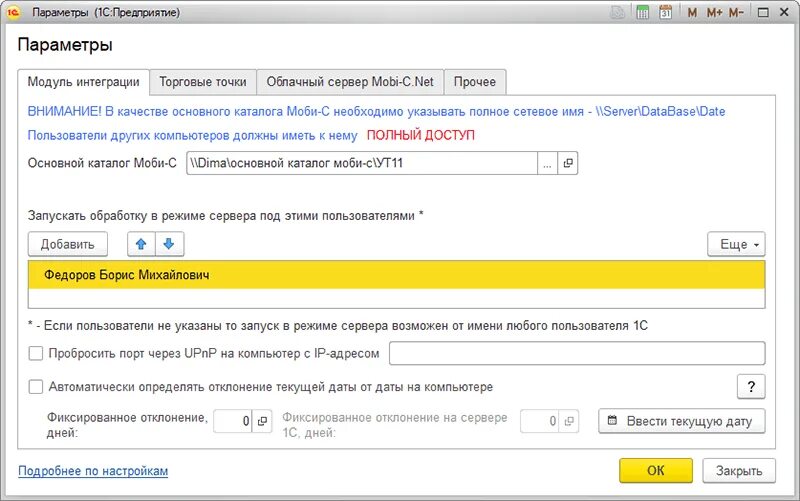The width and height of the screenshot is (800, 501).
Task: Click the Ввести текущую дату button
Action: pos(682,421)
